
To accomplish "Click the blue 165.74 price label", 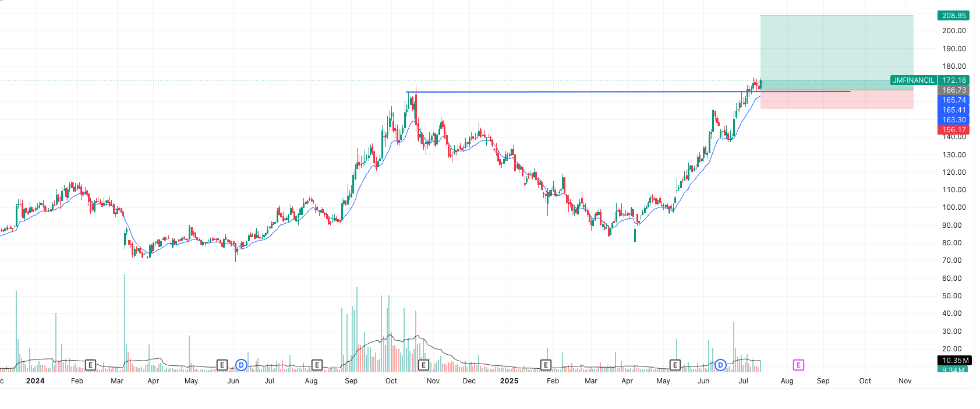I will pos(954,100).
